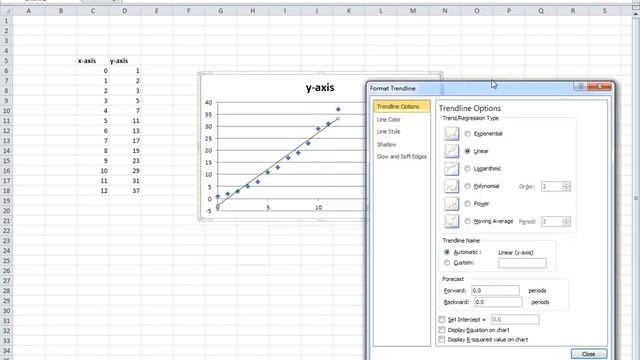Screen dimensions: 640x360
Task: Open the Line Style tab
Action: point(389,132)
